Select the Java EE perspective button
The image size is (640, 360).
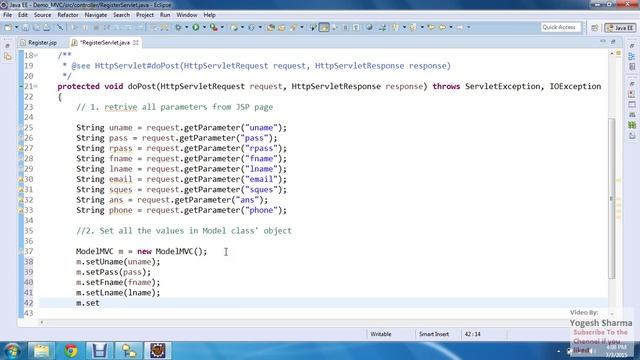620,28
